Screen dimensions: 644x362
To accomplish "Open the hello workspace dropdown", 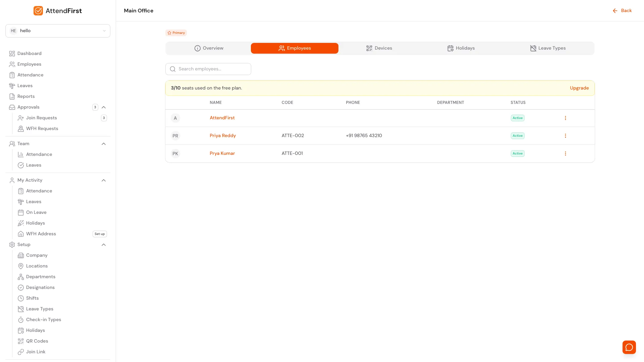I will click(58, 31).
